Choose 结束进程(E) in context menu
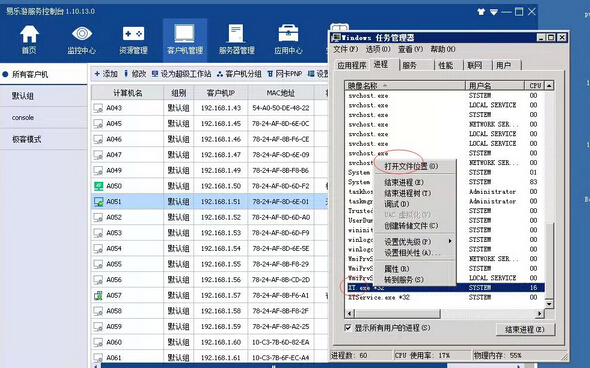This screenshot has width=590, height=368. pos(414,182)
